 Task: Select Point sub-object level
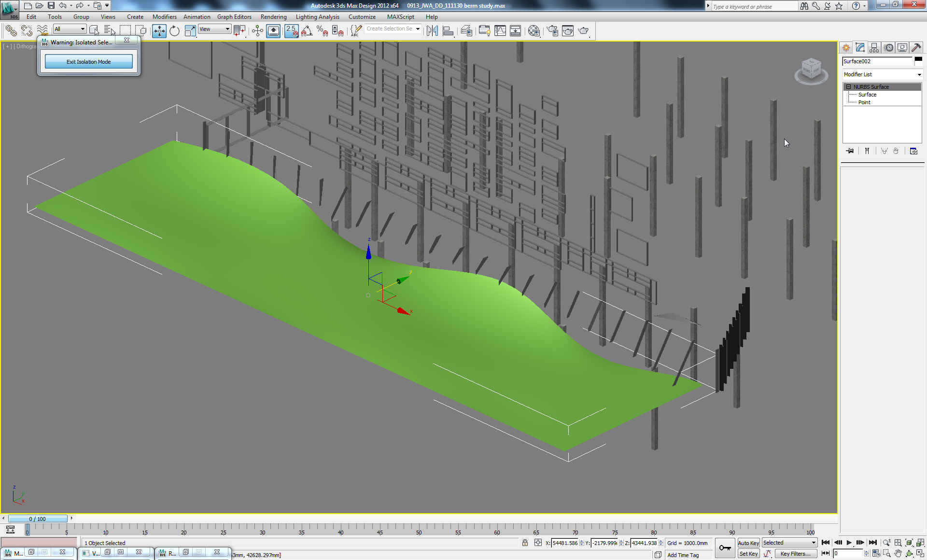point(864,102)
